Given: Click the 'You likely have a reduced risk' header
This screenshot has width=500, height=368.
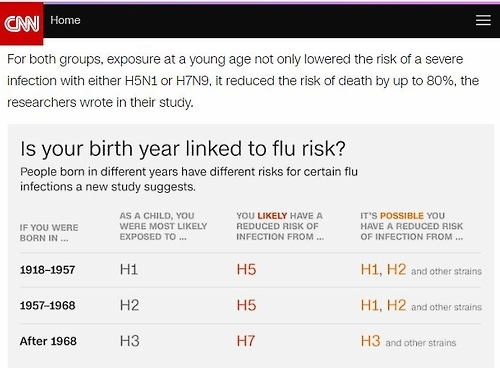Looking at the screenshot, I should [280, 226].
